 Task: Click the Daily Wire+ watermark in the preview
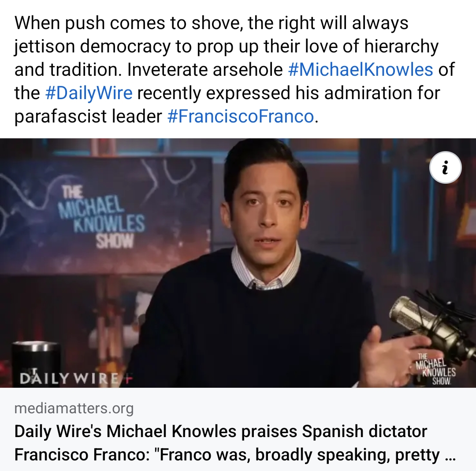(76, 378)
